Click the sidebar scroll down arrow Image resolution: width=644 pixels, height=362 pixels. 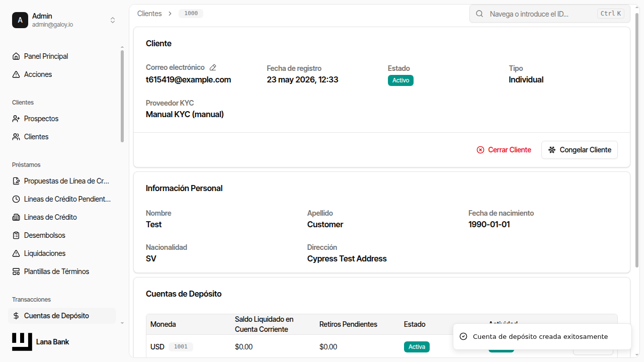coord(122,323)
